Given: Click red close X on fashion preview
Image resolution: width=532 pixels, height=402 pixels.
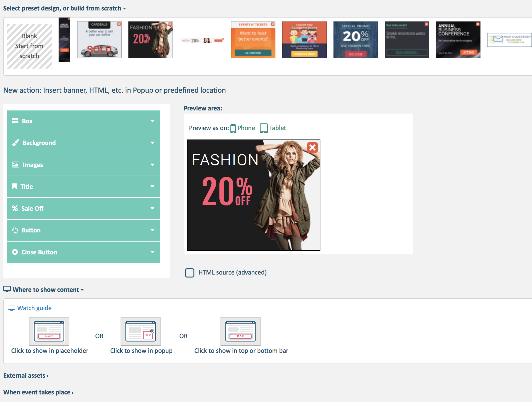Looking at the screenshot, I should pos(312,148).
